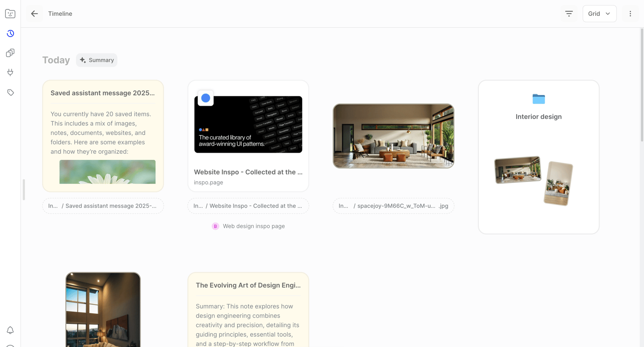Click the page vertical scrollbar

(642, 85)
